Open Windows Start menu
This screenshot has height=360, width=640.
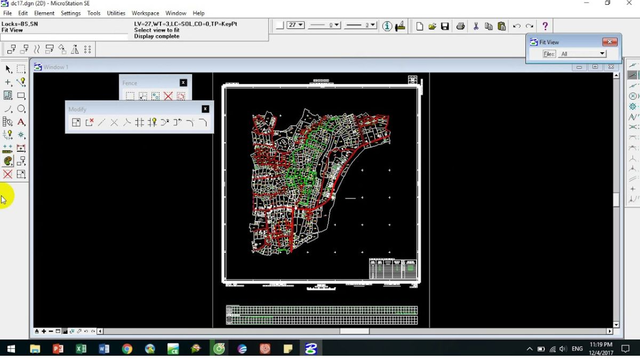coord(11,349)
